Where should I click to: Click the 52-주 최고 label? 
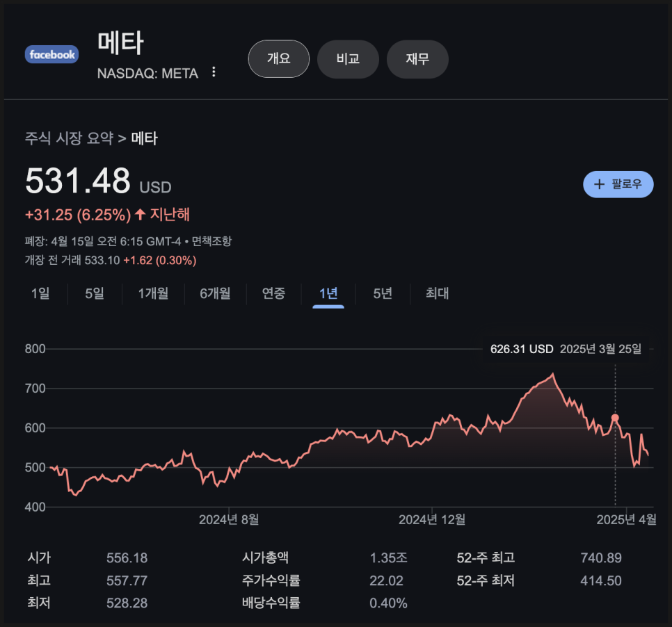point(486,557)
